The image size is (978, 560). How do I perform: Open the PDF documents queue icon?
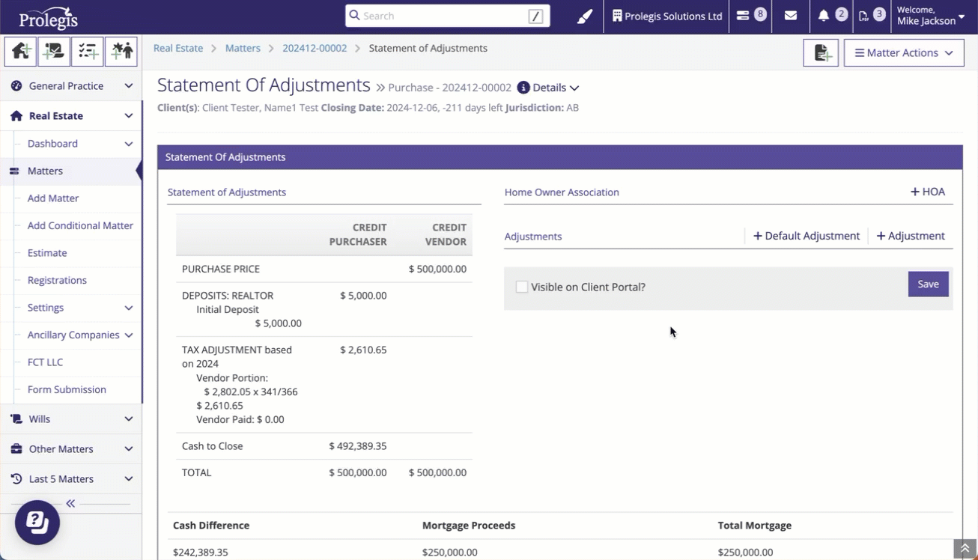pos(863,16)
